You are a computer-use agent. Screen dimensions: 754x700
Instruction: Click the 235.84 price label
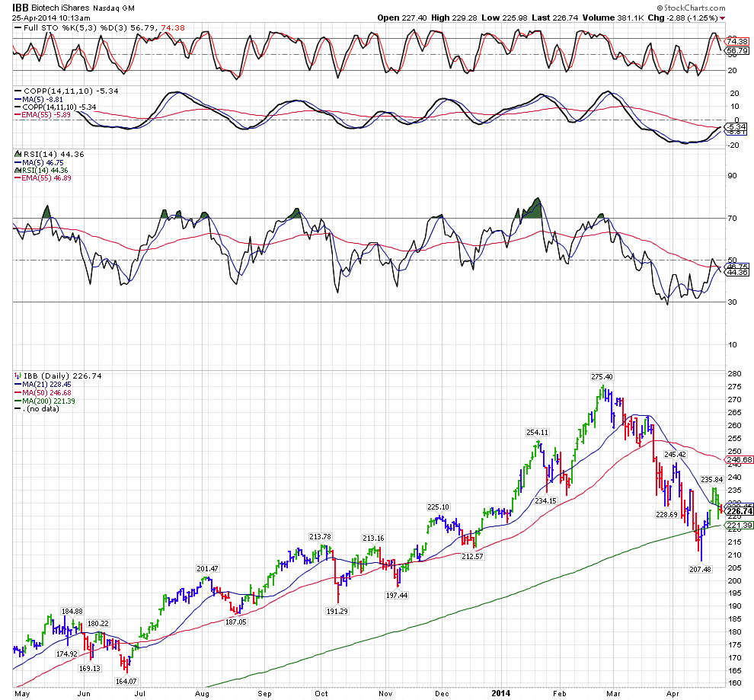712,479
